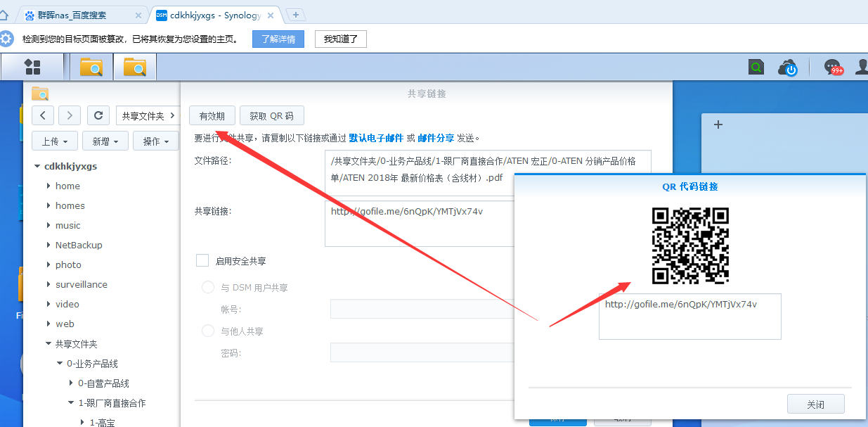Image resolution: width=868 pixels, height=427 pixels.
Task: Click the link text box under the QR code
Action: [x=690, y=317]
